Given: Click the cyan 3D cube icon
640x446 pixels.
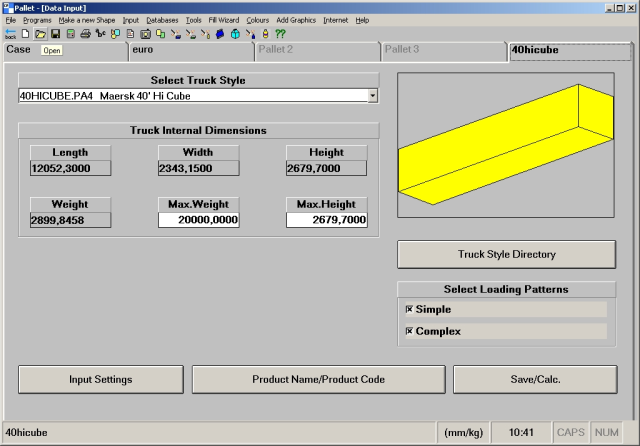Looking at the screenshot, I should (x=236, y=34).
